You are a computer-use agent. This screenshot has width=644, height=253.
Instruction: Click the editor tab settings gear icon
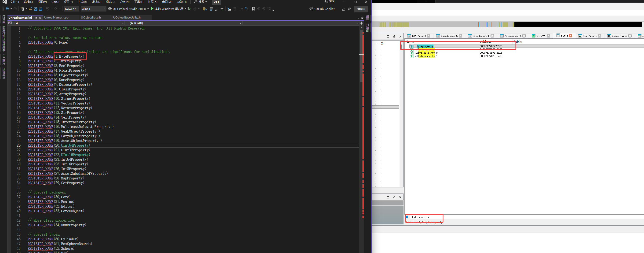(x=362, y=18)
